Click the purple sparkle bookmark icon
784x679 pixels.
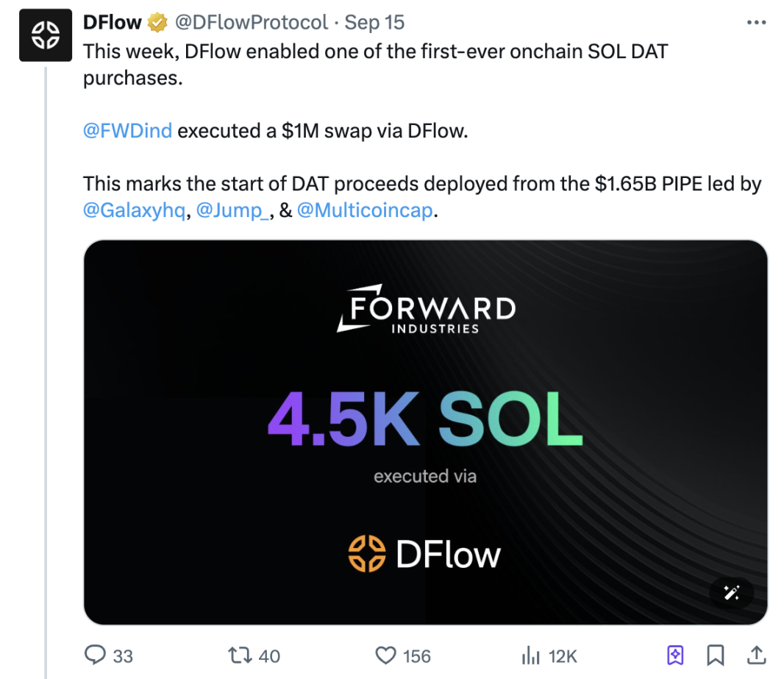pyautogui.click(x=675, y=655)
